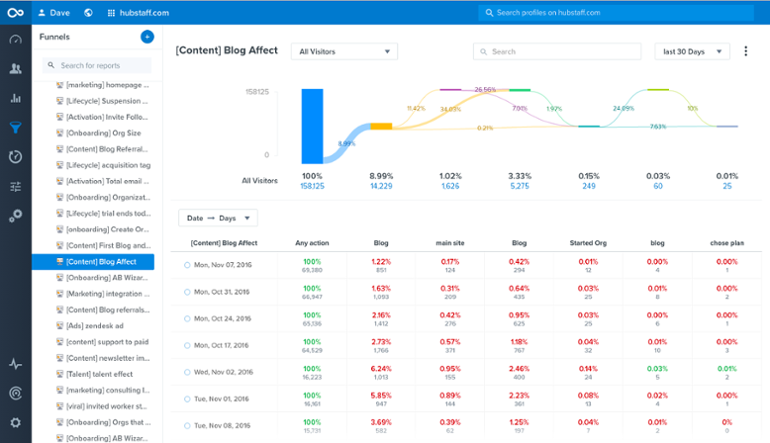
Task: Click the blue All Visitors bar in chart
Action: tap(312, 126)
